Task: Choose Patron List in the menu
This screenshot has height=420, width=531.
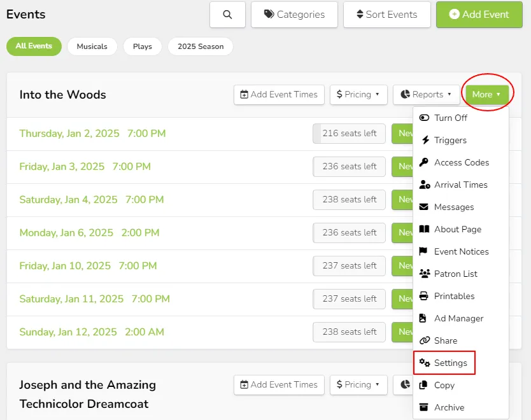Action: 455,274
